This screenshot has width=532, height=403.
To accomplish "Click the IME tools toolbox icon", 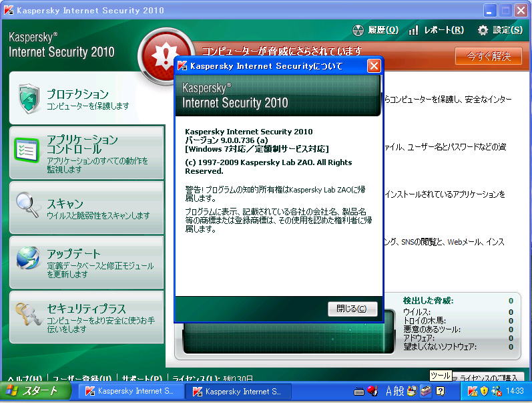I will tap(425, 391).
